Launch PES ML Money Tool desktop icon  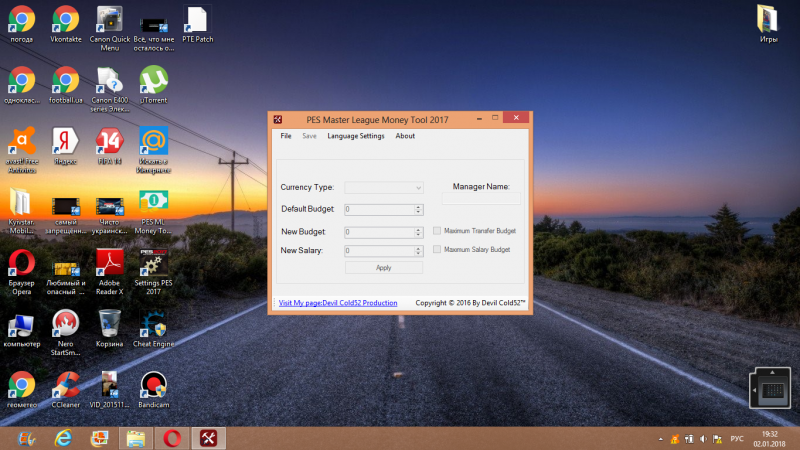[x=154, y=211]
